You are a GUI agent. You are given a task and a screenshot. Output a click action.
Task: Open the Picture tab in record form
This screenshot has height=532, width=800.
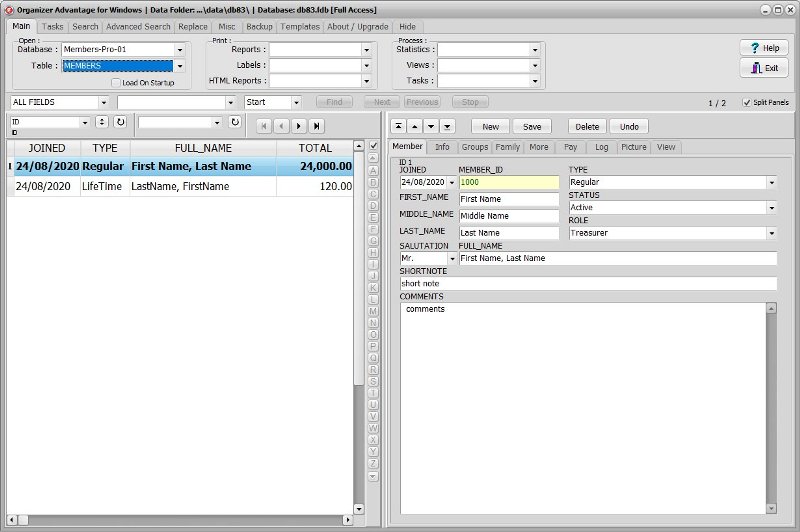pos(634,147)
